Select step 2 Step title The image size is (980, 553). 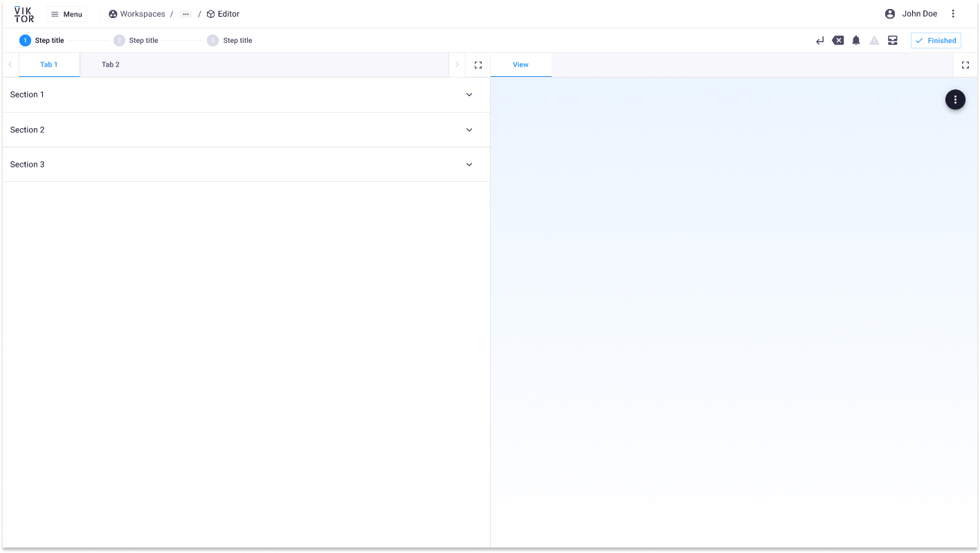pos(136,40)
